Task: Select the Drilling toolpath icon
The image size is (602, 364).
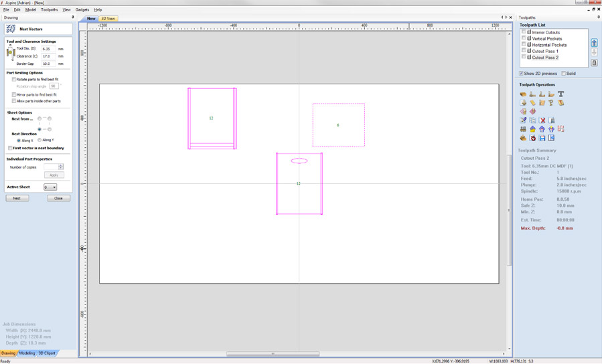Action: tap(551, 94)
